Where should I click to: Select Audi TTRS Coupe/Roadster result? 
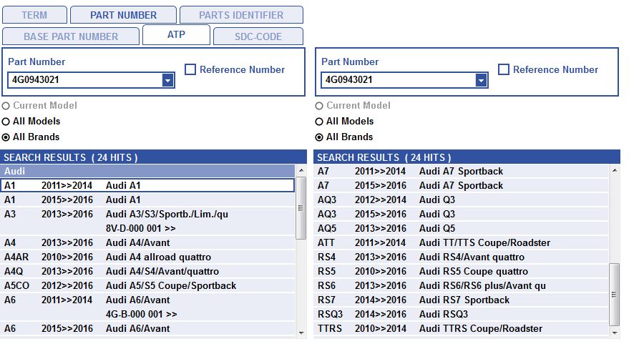(x=461, y=328)
